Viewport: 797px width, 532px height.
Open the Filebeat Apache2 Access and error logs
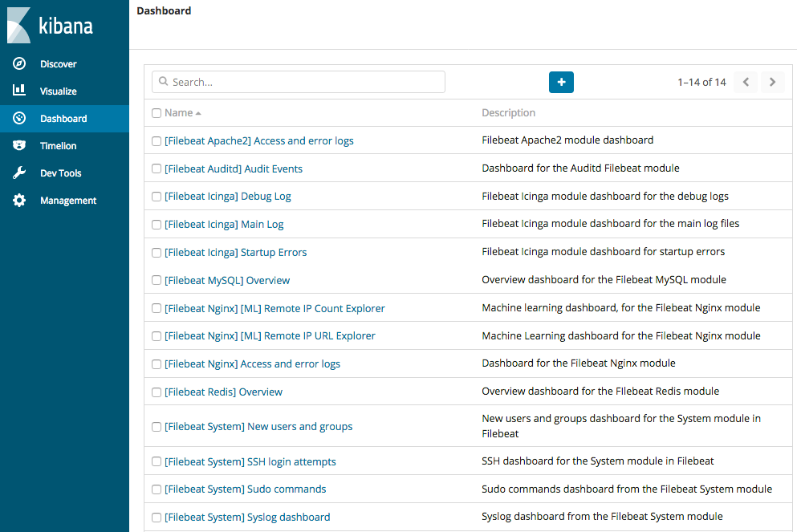258,140
